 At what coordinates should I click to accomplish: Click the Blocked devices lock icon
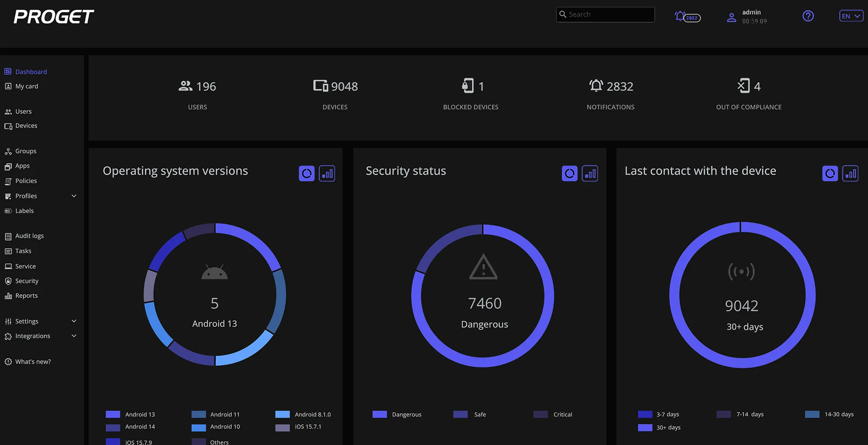click(468, 86)
